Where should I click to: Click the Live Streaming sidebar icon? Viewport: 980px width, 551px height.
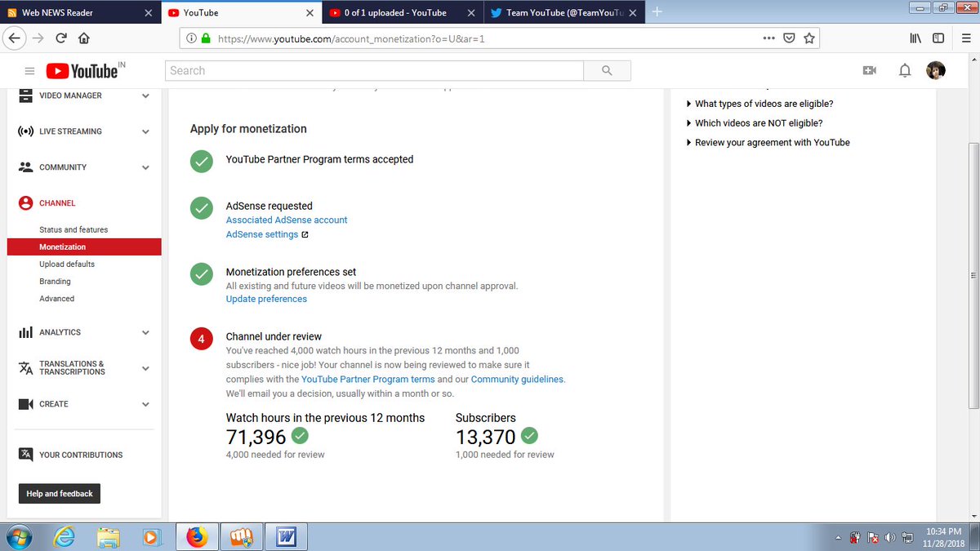click(25, 131)
